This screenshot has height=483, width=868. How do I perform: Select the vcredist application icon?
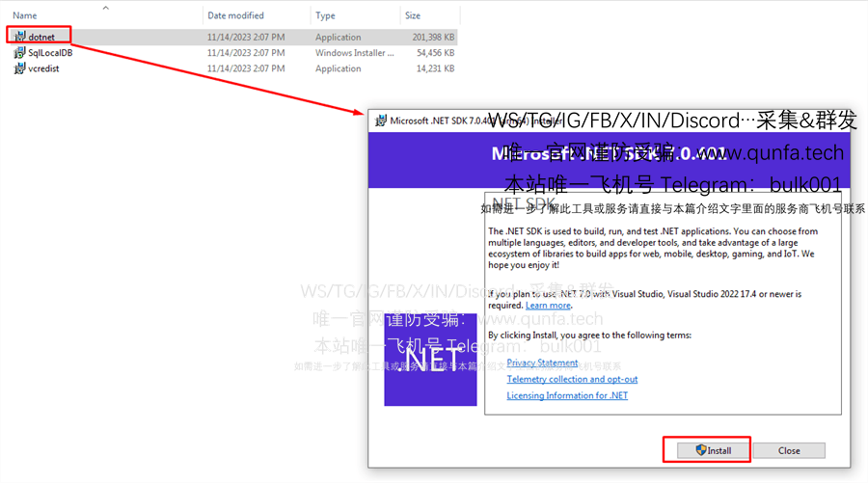coord(19,68)
